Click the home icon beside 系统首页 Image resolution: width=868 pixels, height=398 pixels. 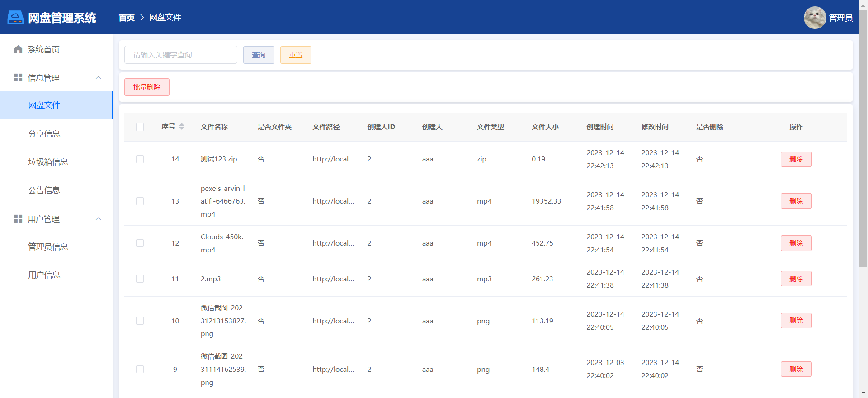[x=18, y=49]
